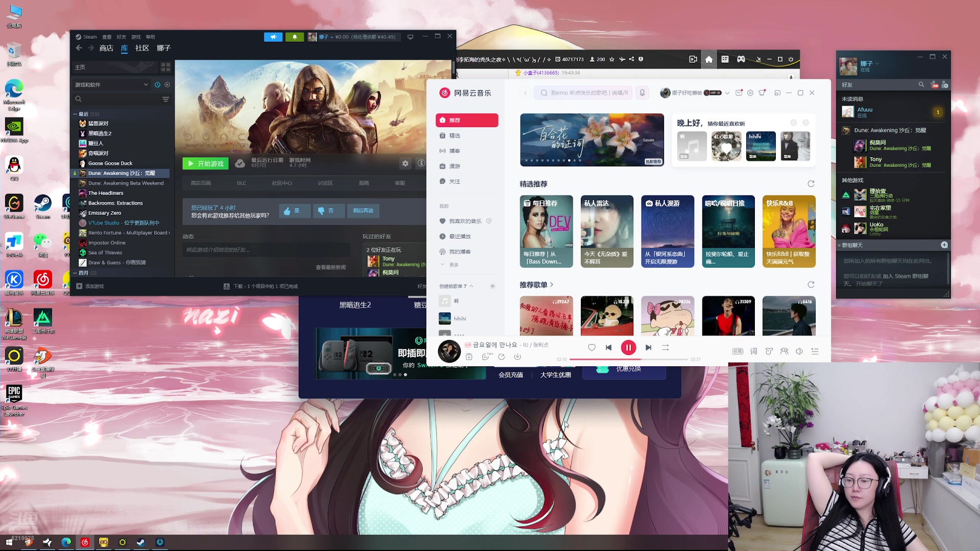980x551 pixels.
Task: Click green 开始游戏 play button
Action: [x=205, y=163]
